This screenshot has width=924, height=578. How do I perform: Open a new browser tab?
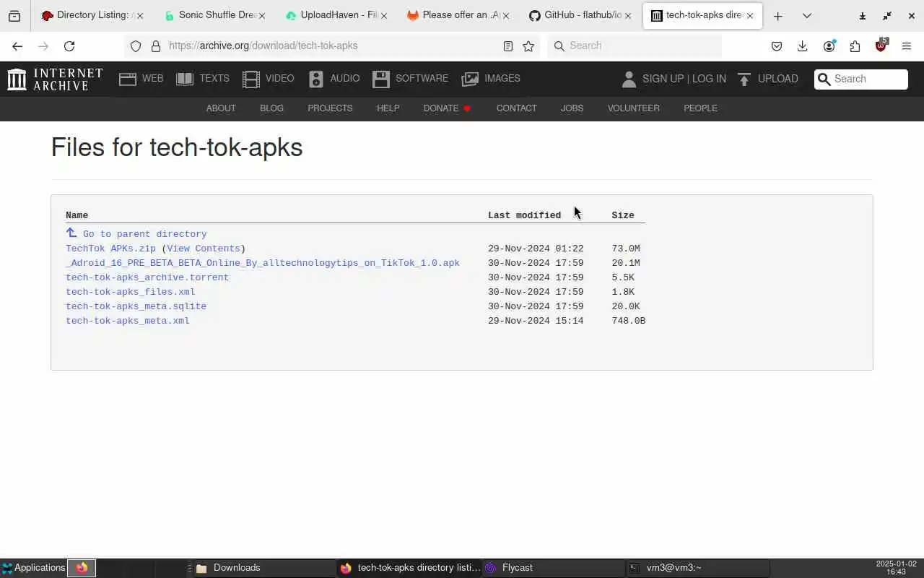pyautogui.click(x=777, y=15)
